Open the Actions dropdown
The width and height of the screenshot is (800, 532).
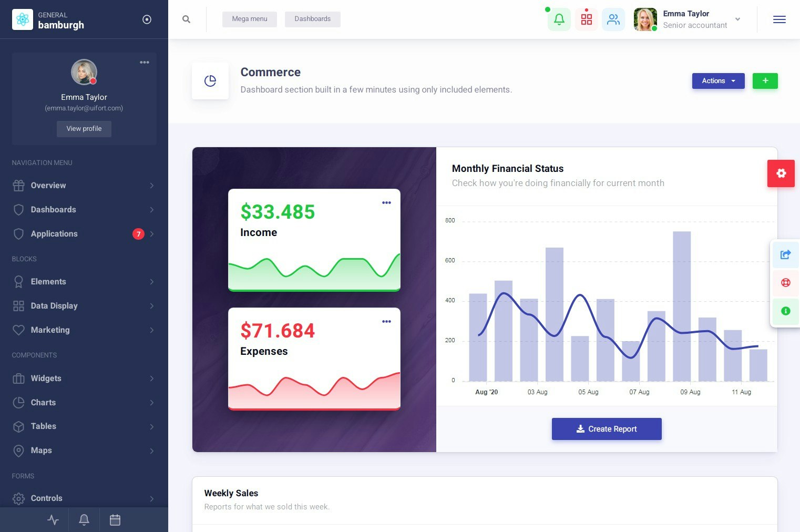pyautogui.click(x=718, y=80)
